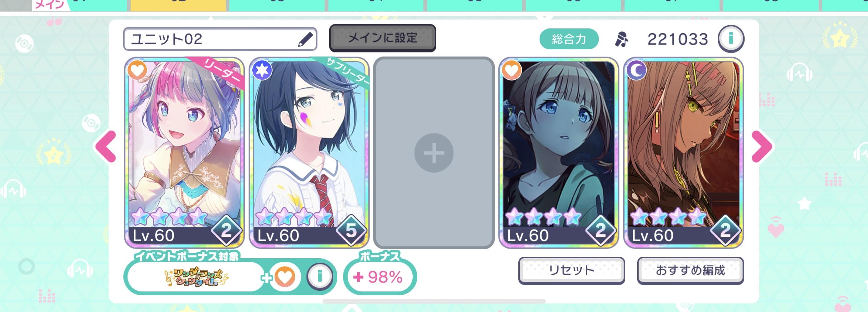868x312 pixels.
Task: Click the おすすめ編成 button
Action: (690, 270)
